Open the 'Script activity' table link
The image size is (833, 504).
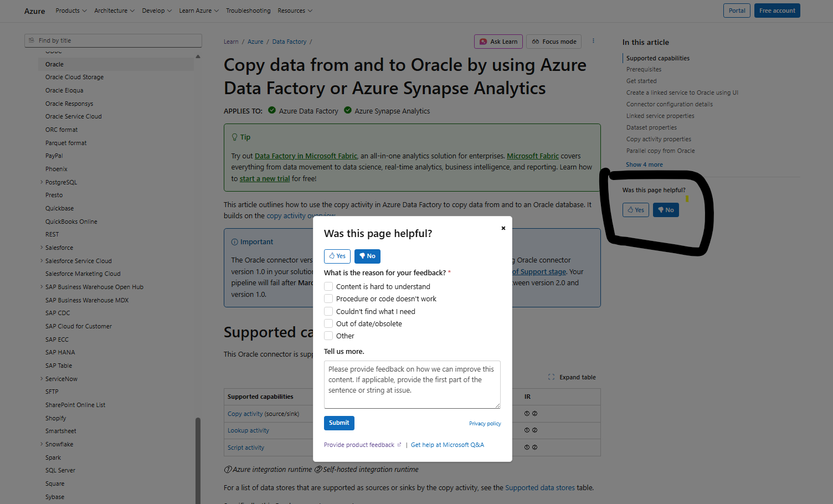tap(246, 448)
